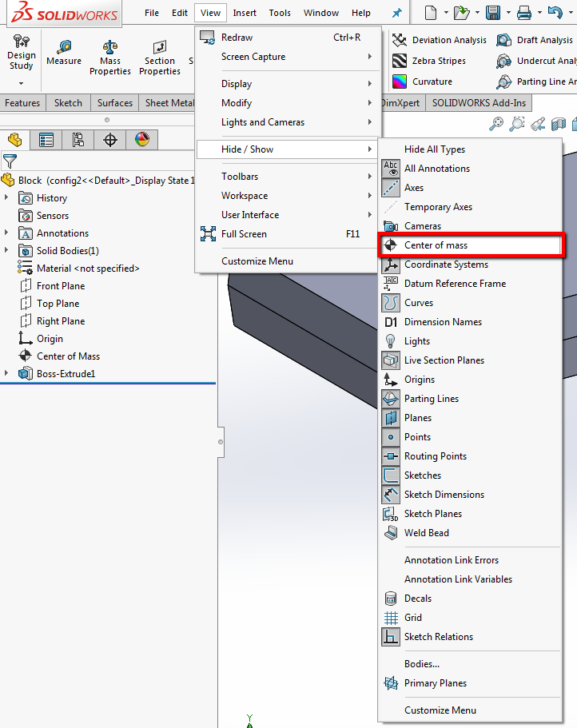Screen dimensions: 577x728
Task: Click Deviation Analysis button
Action: pos(439,41)
